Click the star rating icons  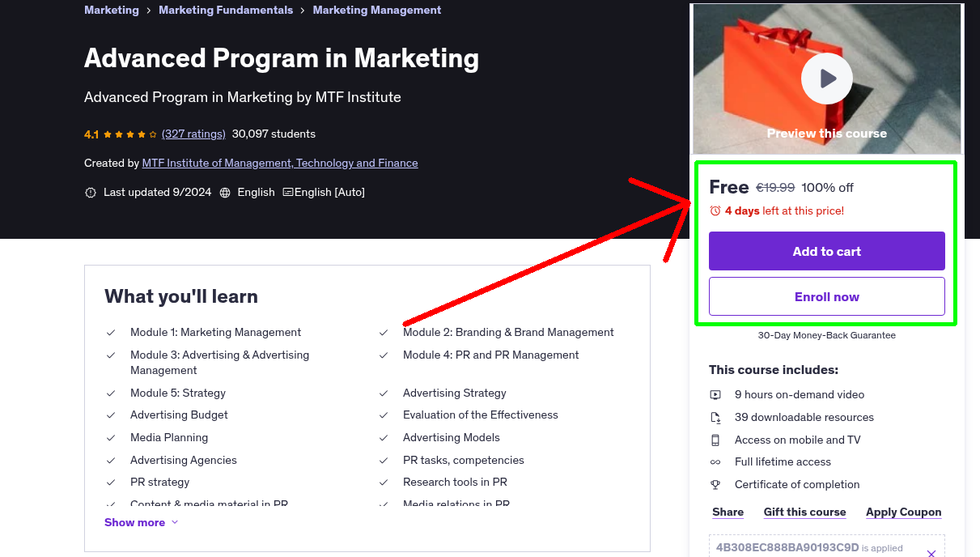pyautogui.click(x=130, y=134)
